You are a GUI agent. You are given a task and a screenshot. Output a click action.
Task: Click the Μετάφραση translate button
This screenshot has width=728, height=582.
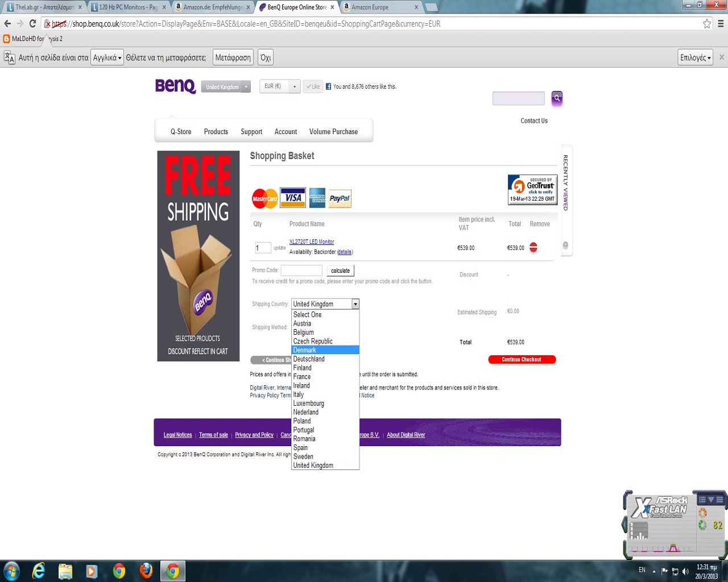click(x=233, y=57)
